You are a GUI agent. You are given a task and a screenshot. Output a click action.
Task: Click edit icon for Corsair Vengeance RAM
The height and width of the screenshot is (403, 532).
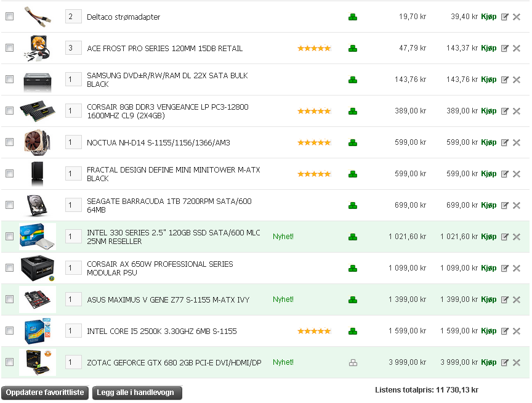(x=504, y=111)
